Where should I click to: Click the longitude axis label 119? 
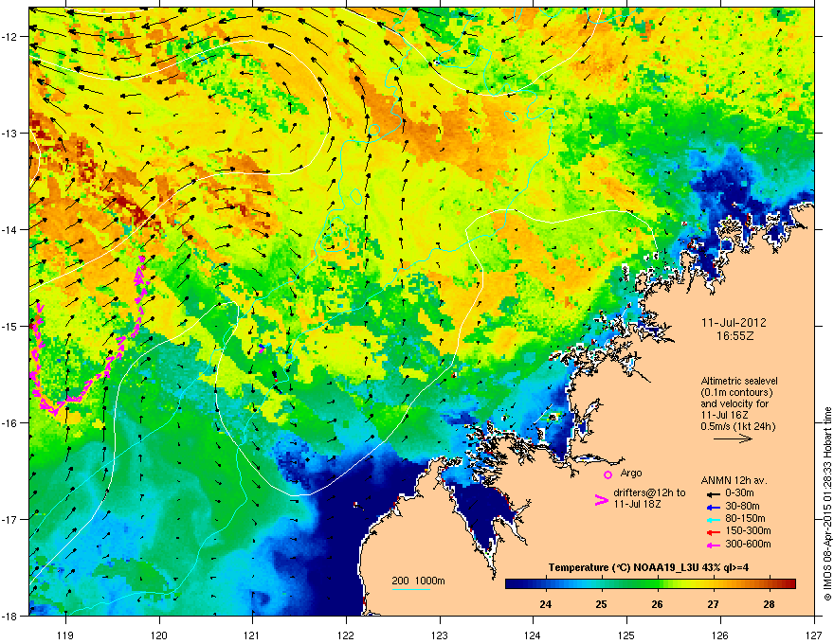click(65, 635)
